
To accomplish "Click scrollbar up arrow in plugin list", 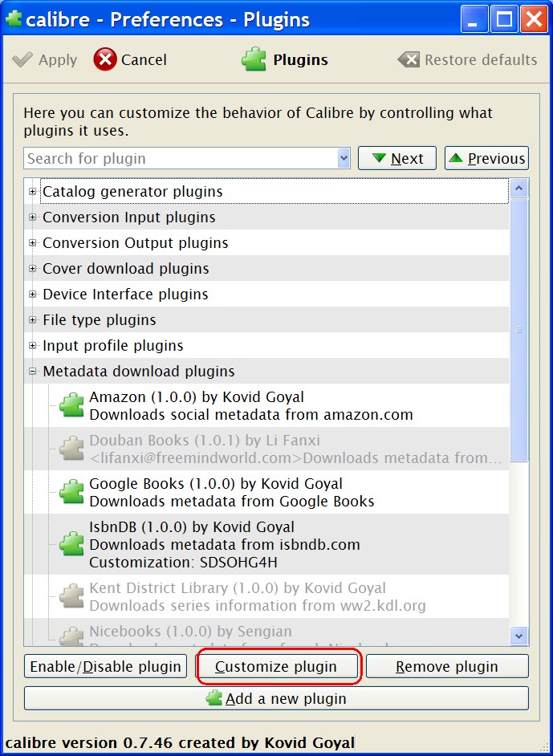I will tap(518, 188).
